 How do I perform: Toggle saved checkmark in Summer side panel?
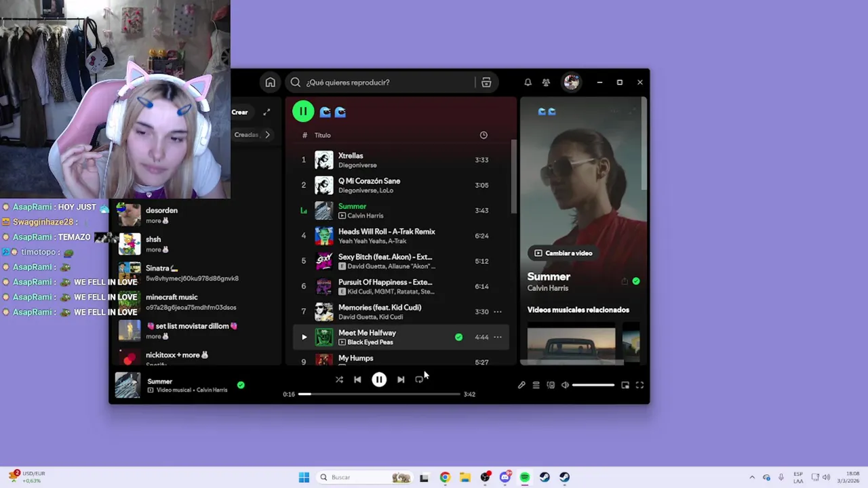(x=636, y=281)
